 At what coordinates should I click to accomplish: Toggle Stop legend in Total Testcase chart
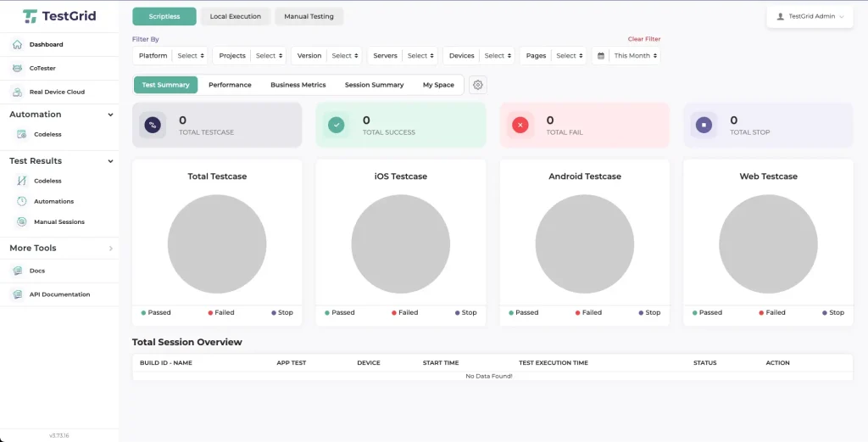pos(282,313)
